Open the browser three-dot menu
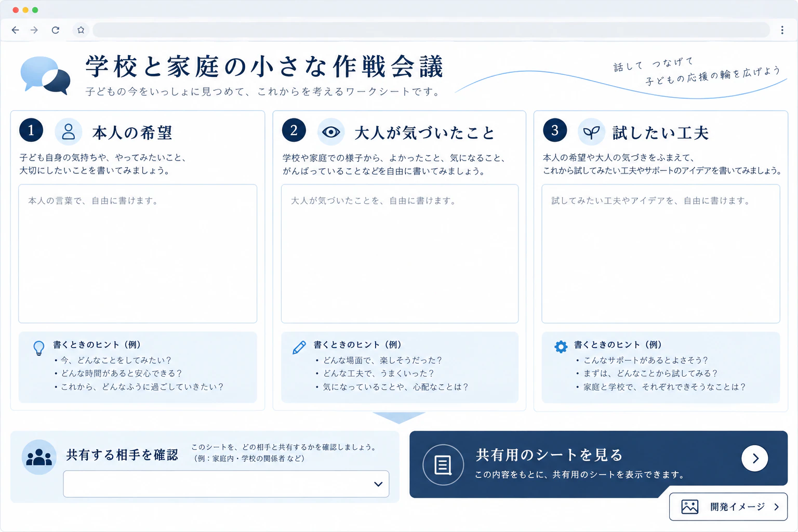 pyautogui.click(x=782, y=30)
